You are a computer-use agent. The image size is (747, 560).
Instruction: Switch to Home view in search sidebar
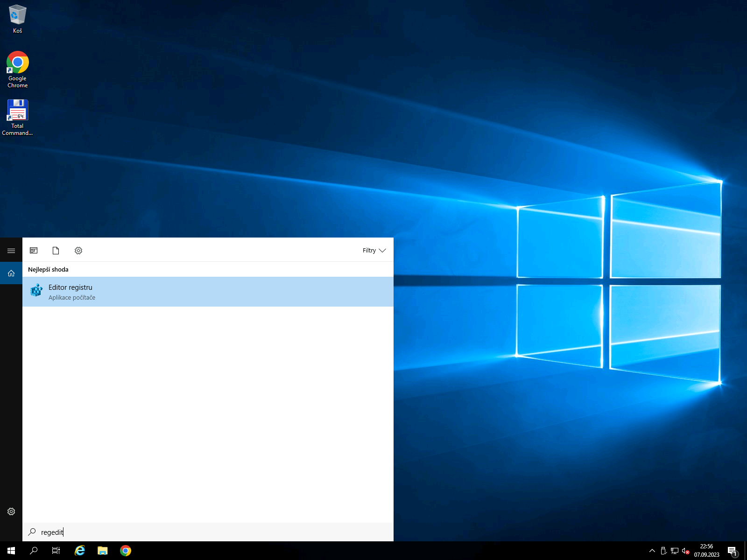(11, 273)
